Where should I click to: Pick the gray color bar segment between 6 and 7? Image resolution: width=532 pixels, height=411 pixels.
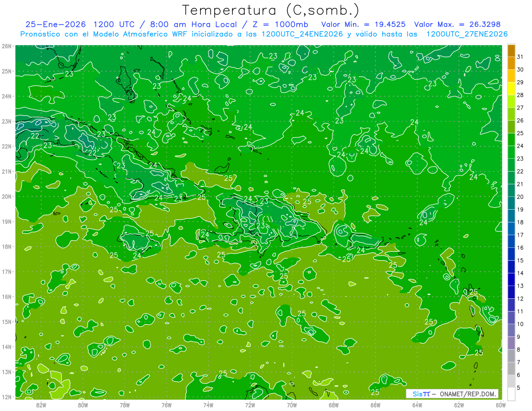511,368
